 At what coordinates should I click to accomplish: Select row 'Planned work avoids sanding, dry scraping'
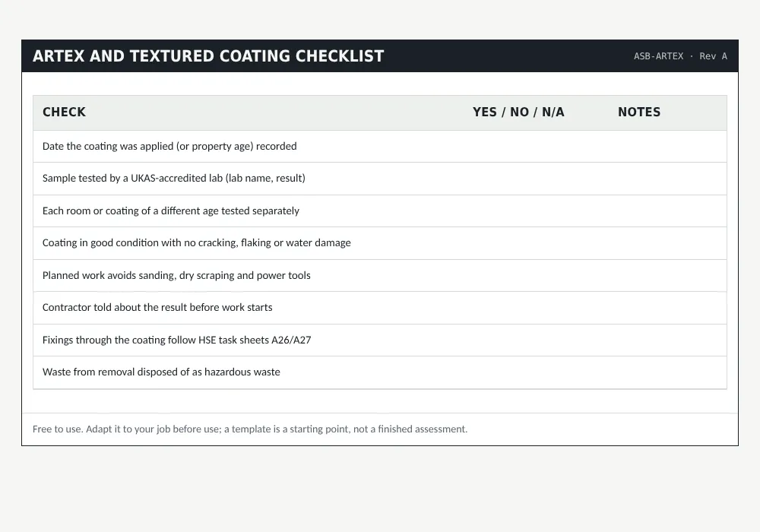pyautogui.click(x=380, y=276)
